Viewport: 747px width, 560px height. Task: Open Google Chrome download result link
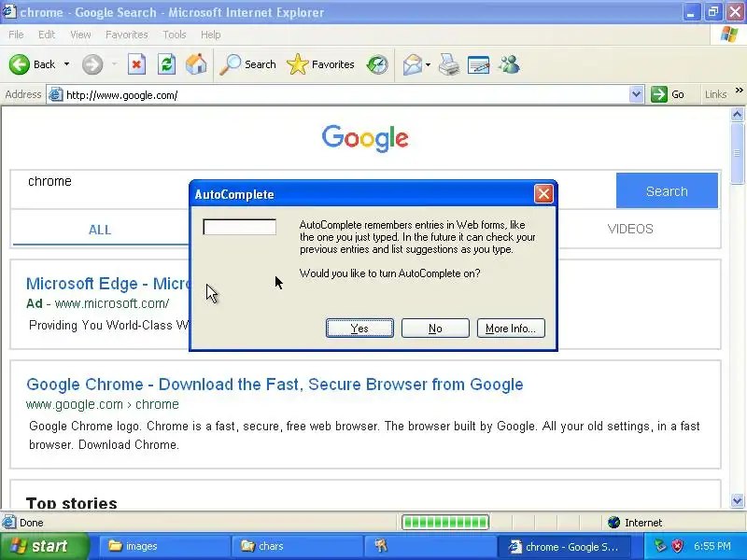275,385
